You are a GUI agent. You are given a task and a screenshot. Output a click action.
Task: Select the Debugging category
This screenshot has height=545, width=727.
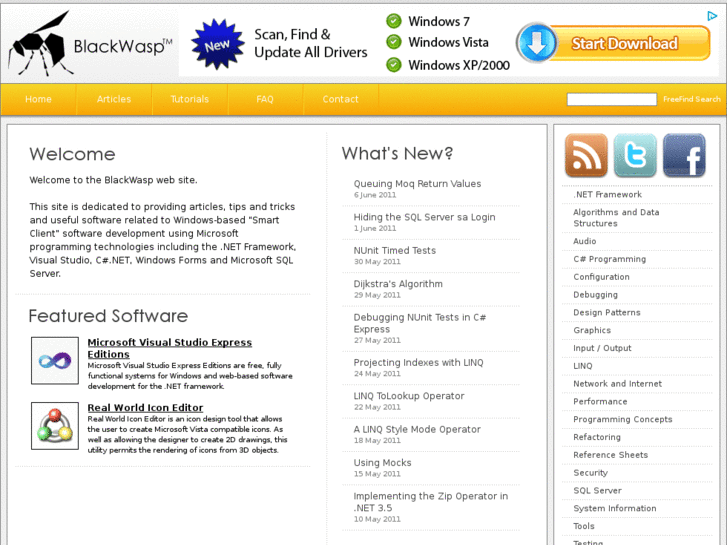(595, 295)
